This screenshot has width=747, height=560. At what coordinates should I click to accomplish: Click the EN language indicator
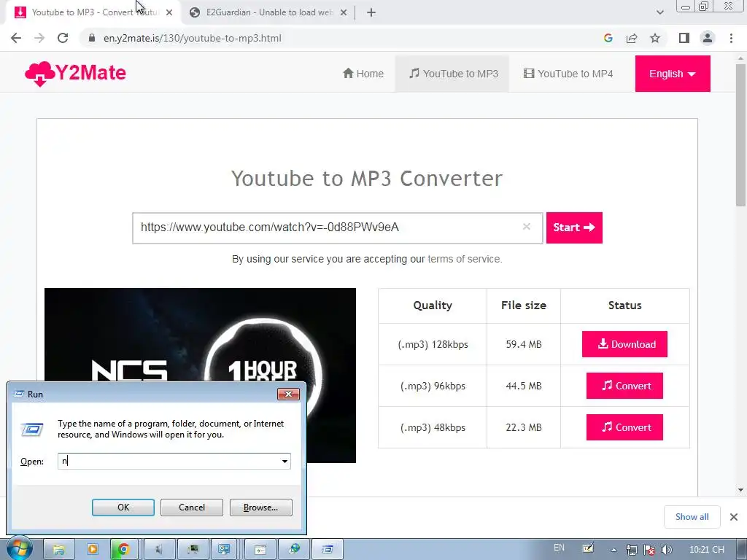[560, 548]
